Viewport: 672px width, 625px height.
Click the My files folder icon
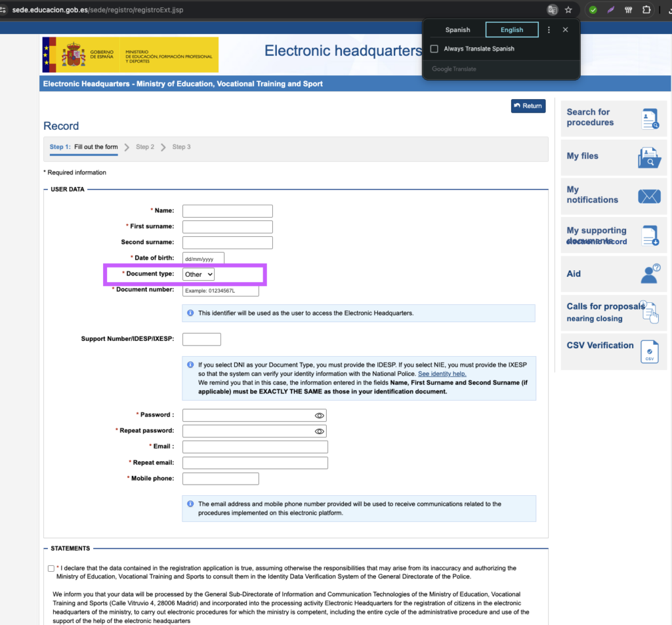coord(649,157)
